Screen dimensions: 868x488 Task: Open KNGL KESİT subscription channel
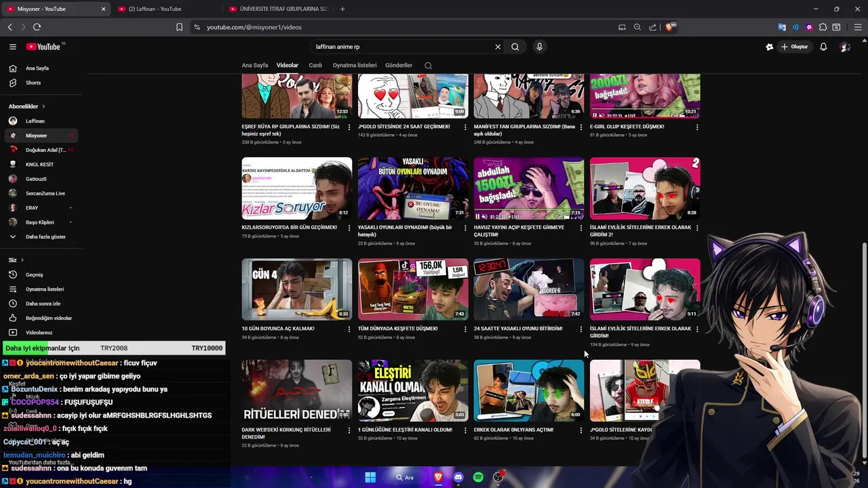[42, 165]
